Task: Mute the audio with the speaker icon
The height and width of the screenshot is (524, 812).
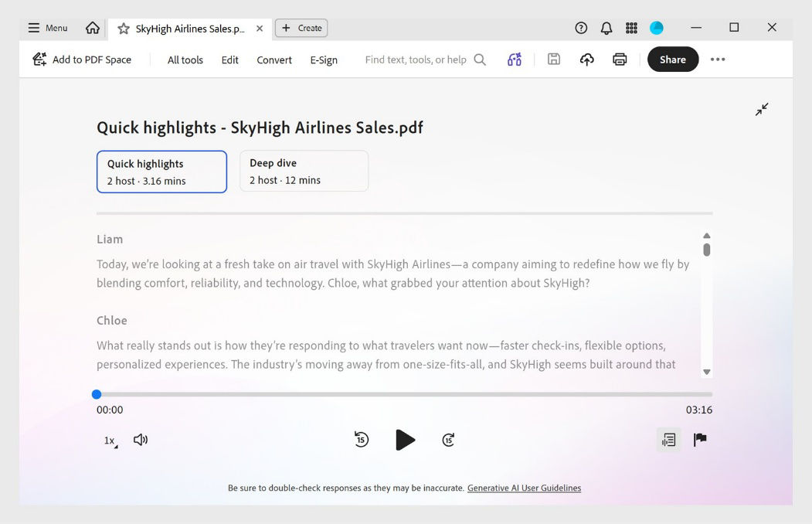Action: click(x=141, y=439)
